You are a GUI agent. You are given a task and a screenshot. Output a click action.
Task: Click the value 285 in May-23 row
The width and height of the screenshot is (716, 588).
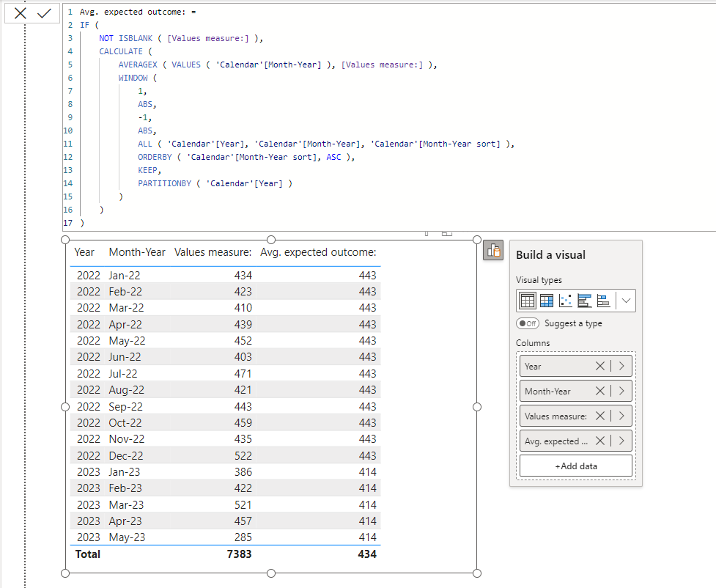243,537
